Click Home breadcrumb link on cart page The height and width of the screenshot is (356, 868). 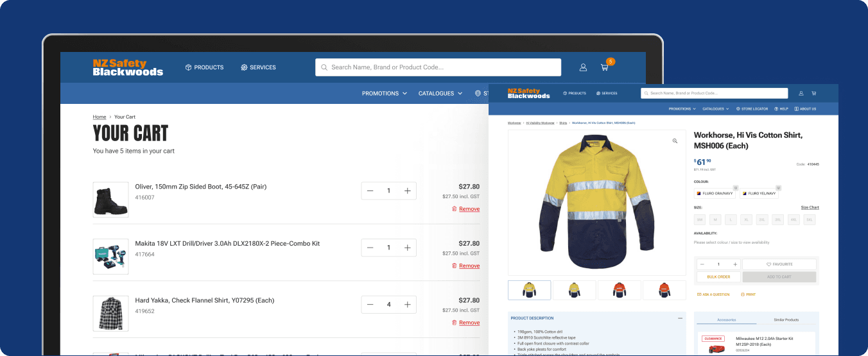pyautogui.click(x=100, y=117)
